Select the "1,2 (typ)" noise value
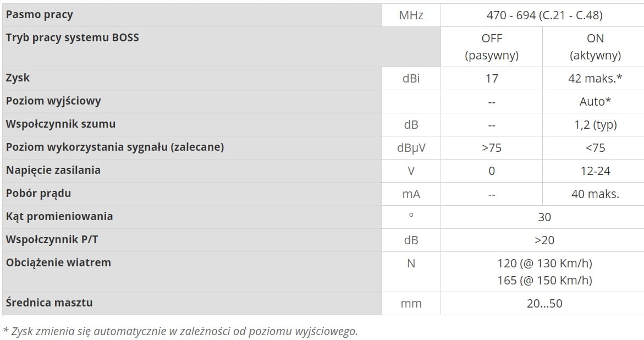The height and width of the screenshot is (340, 644). click(x=595, y=125)
